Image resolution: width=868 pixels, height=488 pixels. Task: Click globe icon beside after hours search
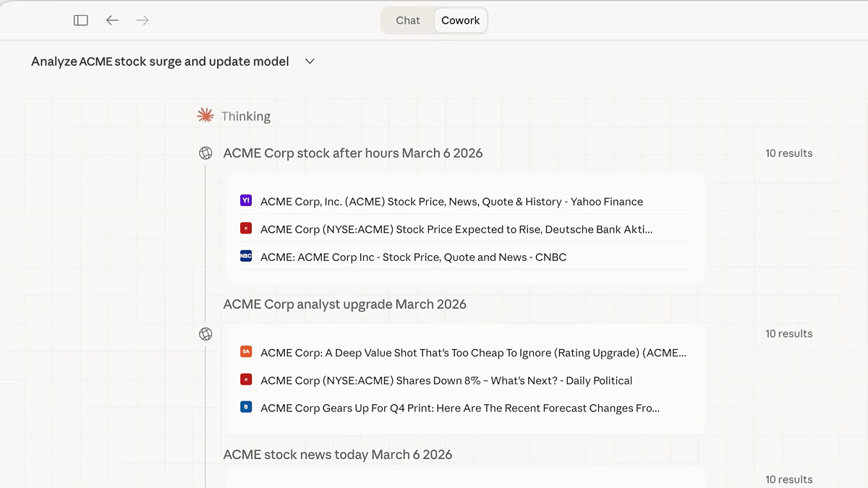[x=206, y=153]
